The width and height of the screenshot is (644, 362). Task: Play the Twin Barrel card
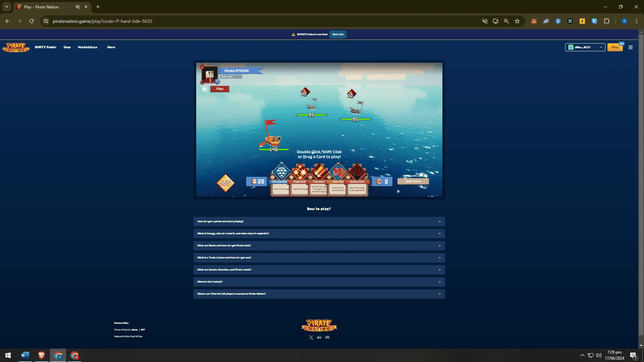[319, 179]
